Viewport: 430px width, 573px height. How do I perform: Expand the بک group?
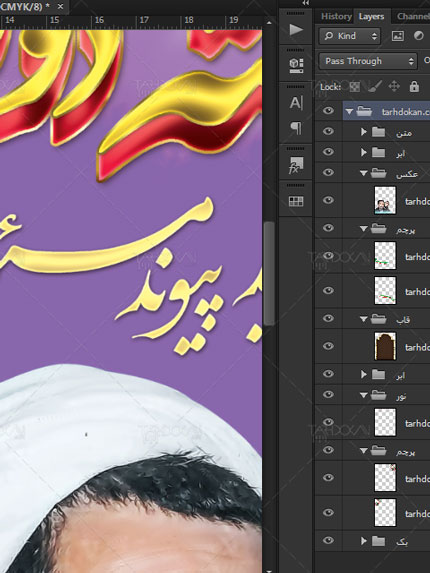point(364,541)
